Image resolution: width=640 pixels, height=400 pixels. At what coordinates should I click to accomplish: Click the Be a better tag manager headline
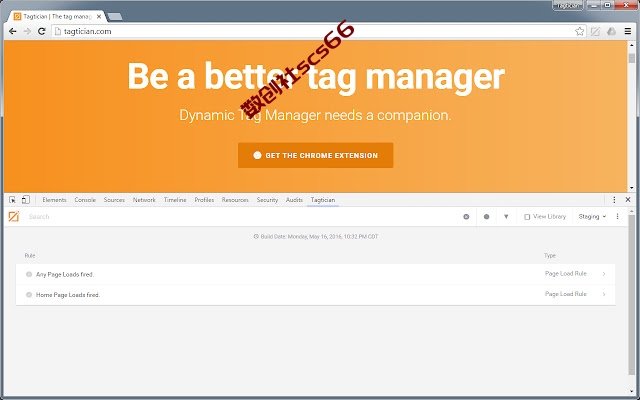coord(316,76)
